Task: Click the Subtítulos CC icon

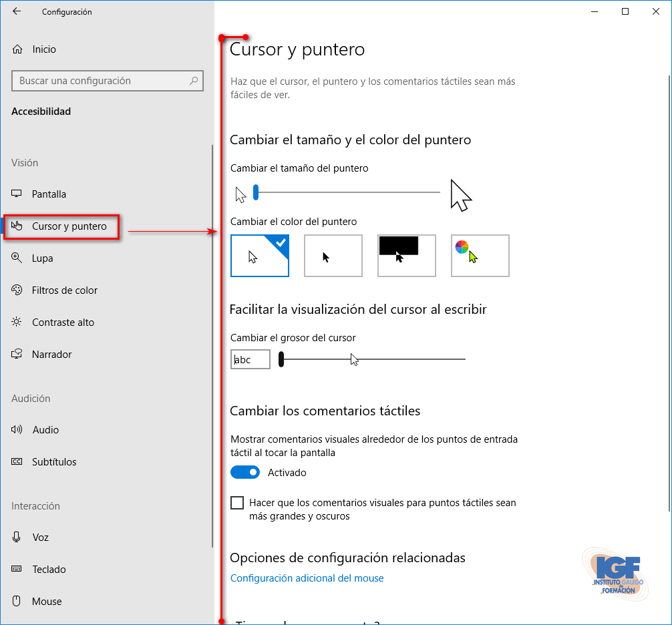Action: click(17, 461)
